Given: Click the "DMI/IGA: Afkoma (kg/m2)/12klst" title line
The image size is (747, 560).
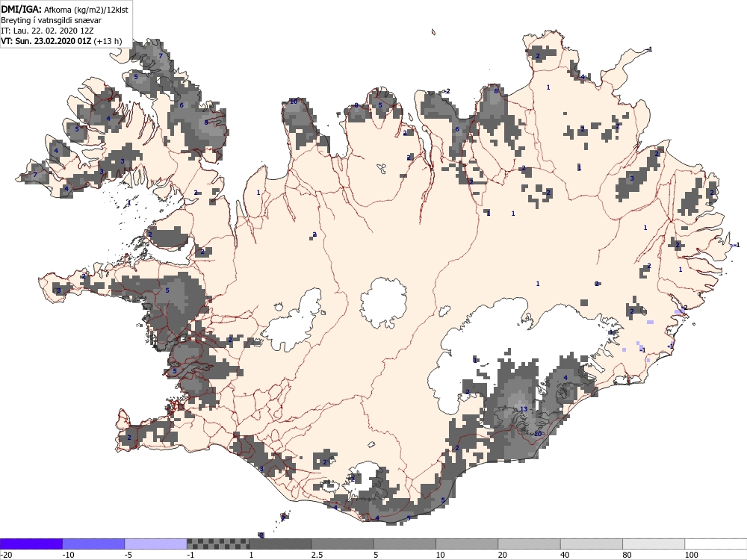Looking at the screenshot, I should [64, 9].
